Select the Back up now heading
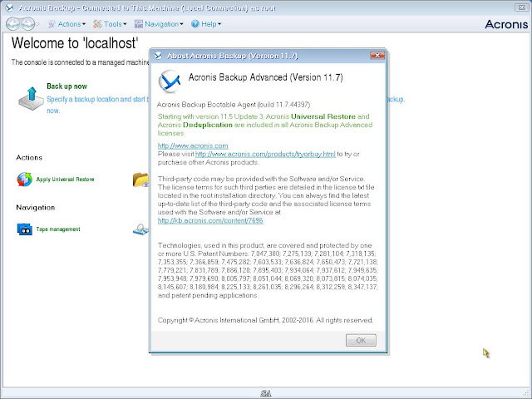The height and width of the screenshot is (399, 532). [66, 86]
